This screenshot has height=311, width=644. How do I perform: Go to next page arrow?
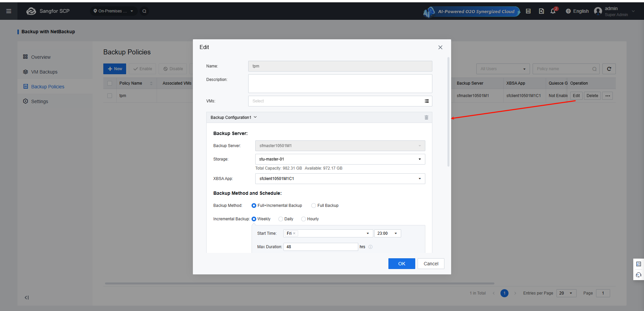coord(515,293)
